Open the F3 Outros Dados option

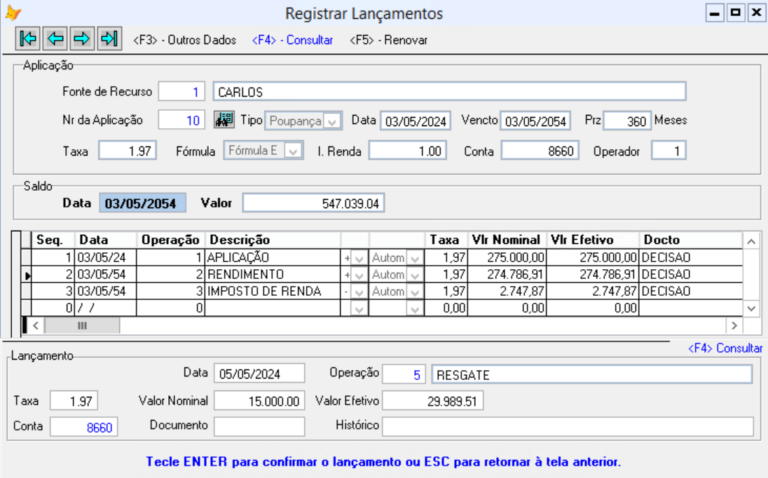(185, 40)
